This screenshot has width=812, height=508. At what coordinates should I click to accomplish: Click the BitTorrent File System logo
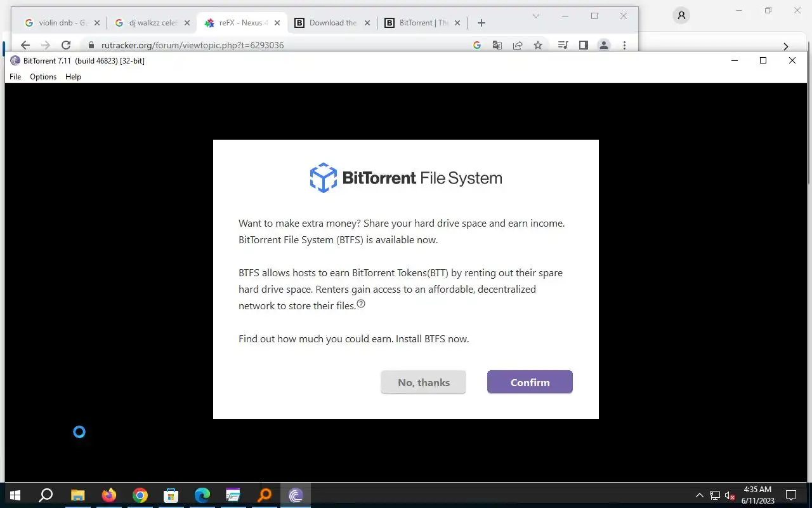pos(406,178)
